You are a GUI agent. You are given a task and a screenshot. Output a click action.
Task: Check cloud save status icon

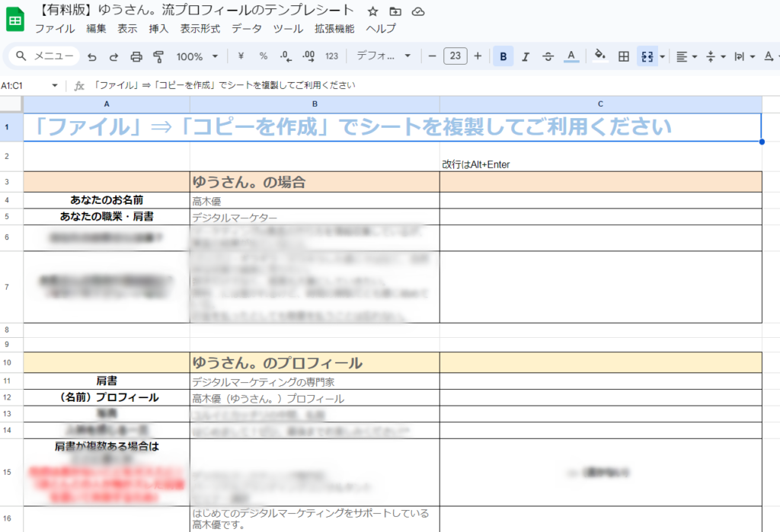(x=417, y=11)
